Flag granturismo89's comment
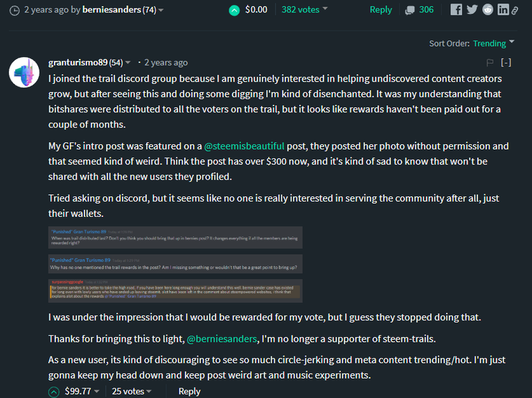 point(490,62)
